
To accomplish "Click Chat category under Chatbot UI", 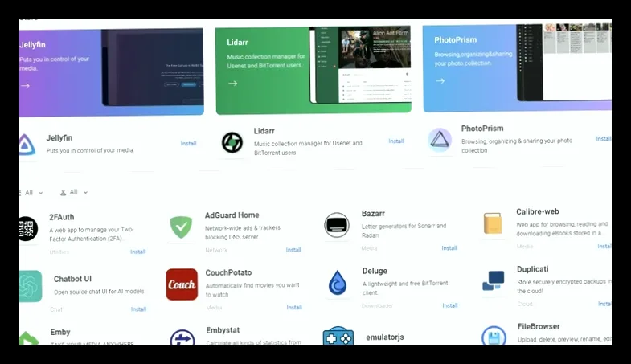I will pyautogui.click(x=56, y=309).
